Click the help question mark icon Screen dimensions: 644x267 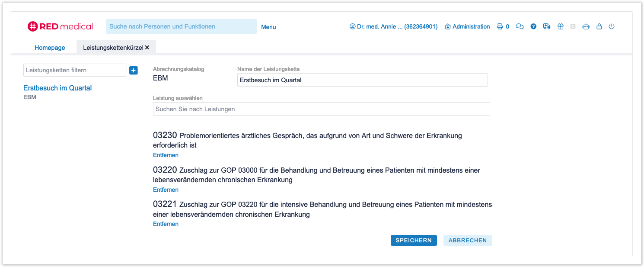pos(533,26)
